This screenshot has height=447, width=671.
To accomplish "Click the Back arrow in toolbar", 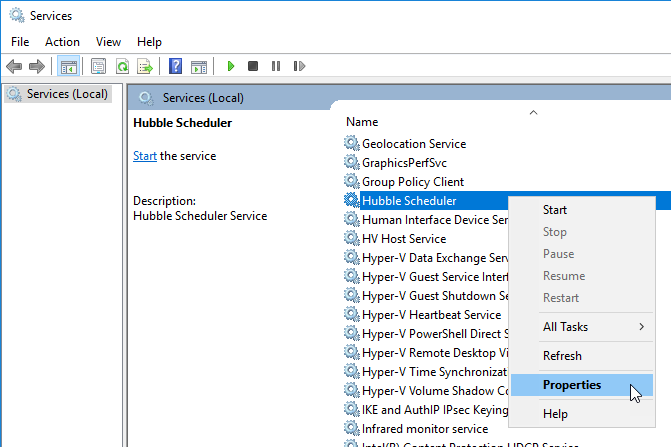I will coord(14,66).
